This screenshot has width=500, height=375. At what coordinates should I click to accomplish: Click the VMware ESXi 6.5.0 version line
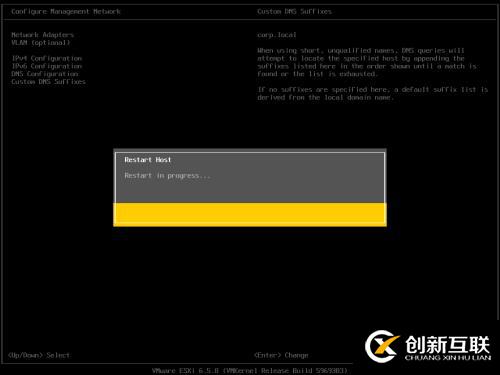pos(250,371)
